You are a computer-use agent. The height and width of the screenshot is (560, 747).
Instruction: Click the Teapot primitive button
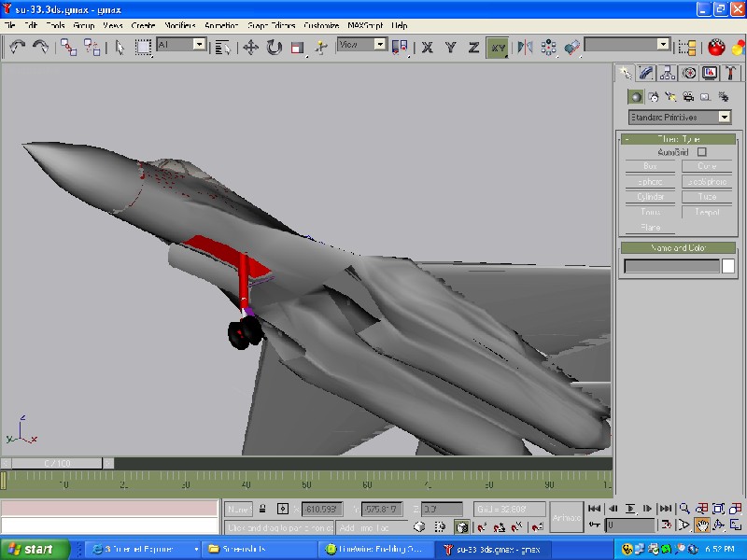706,212
